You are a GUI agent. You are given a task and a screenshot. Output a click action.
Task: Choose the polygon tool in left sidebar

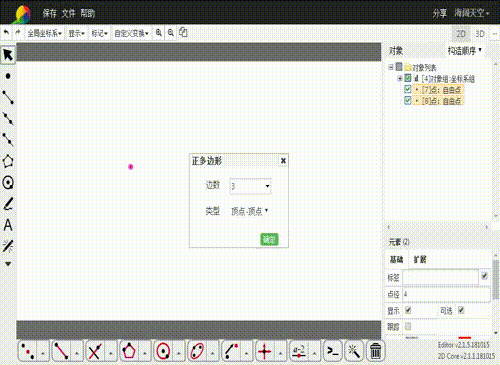click(8, 161)
